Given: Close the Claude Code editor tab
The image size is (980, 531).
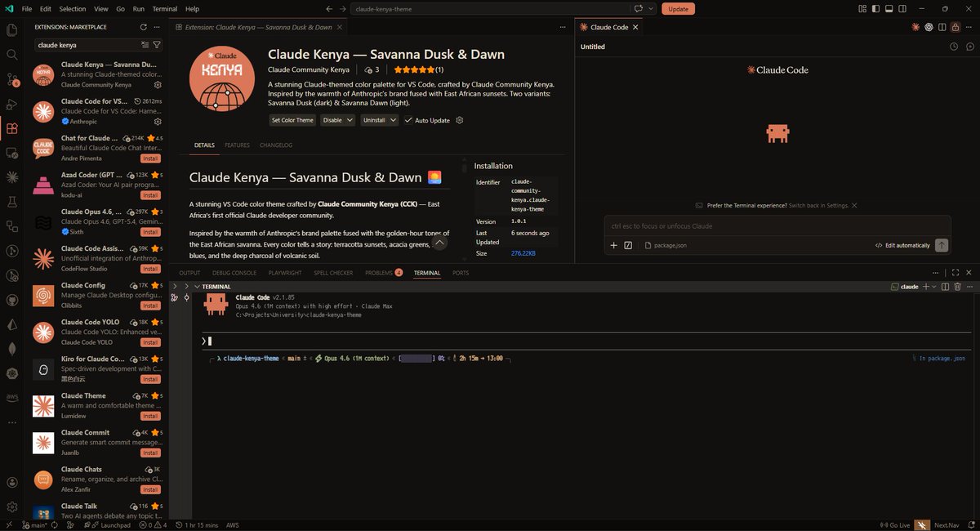Looking at the screenshot, I should 636,27.
